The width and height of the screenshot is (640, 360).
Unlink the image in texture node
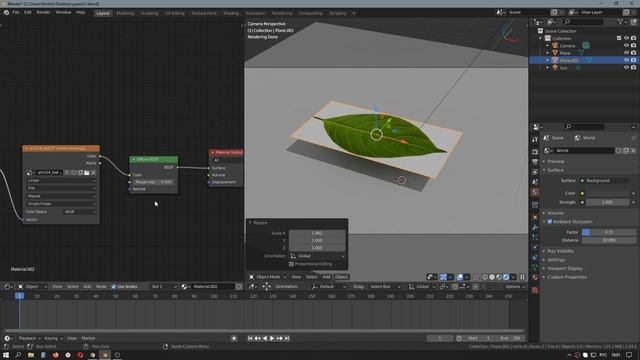(93, 173)
